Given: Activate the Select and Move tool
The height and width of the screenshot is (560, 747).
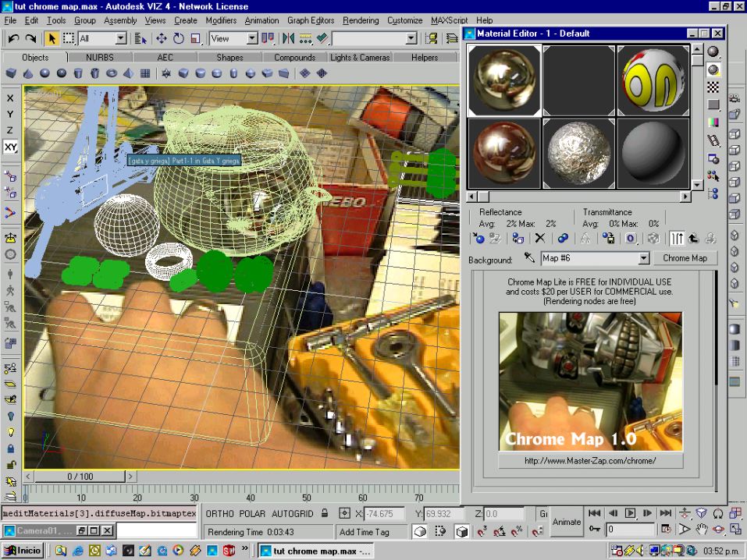Looking at the screenshot, I should tap(162, 38).
